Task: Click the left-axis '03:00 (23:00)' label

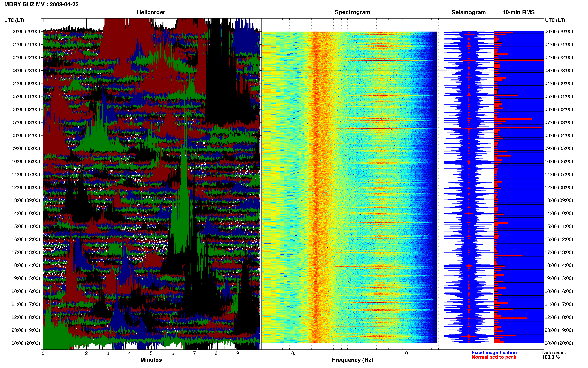Action: coord(26,71)
